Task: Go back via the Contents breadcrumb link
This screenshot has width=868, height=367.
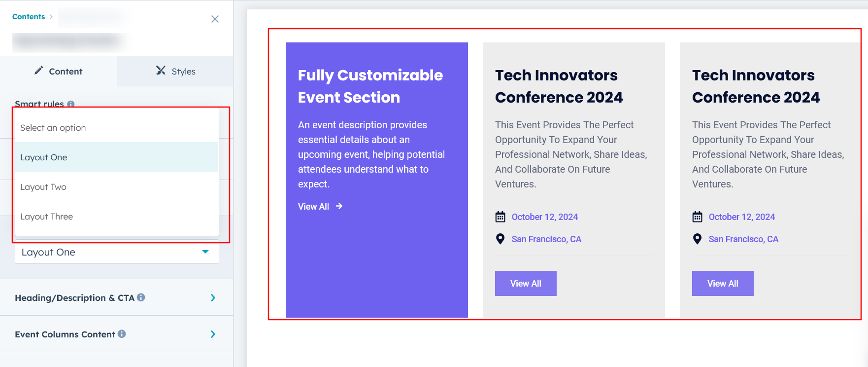Action: point(29,17)
